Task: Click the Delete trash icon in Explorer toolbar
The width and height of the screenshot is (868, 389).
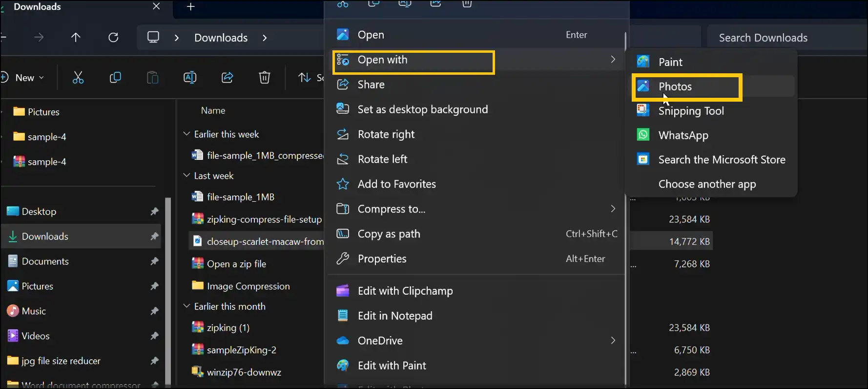Action: [x=265, y=78]
